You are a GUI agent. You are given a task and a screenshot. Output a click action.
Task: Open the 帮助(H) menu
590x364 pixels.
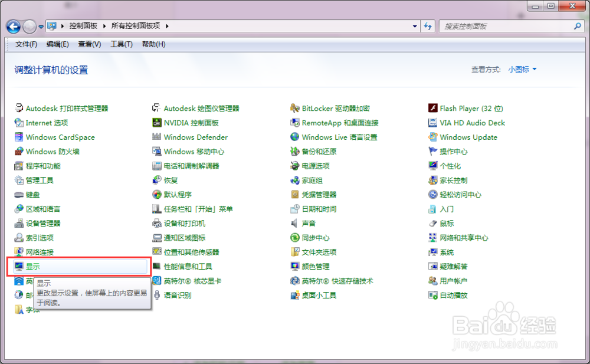pos(153,44)
